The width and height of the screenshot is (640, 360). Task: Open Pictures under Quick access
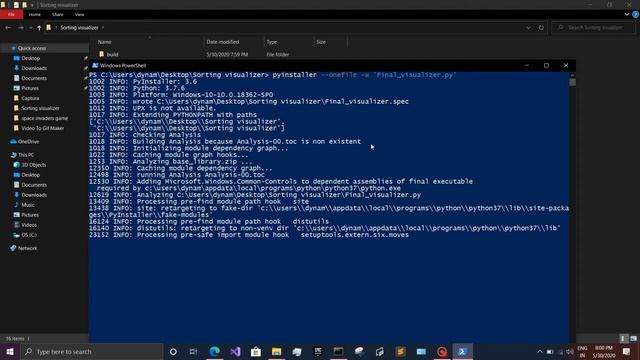pyautogui.click(x=30, y=88)
